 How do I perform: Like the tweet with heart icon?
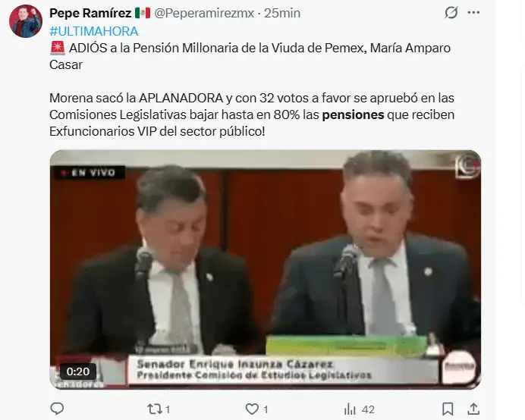coord(256,409)
